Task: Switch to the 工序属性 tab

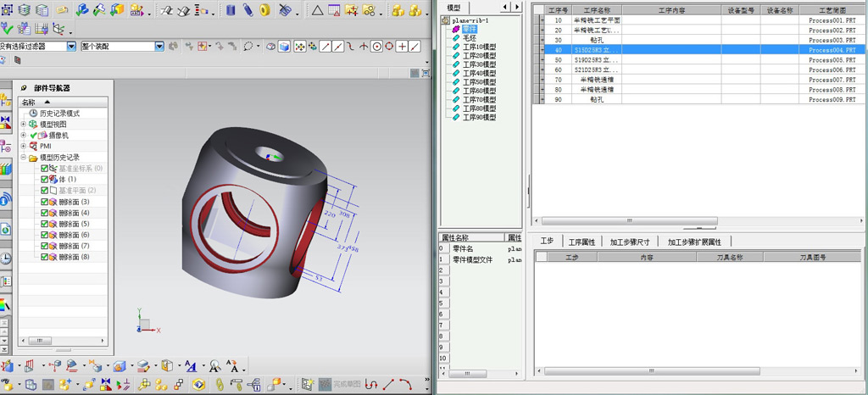Action: [x=581, y=242]
